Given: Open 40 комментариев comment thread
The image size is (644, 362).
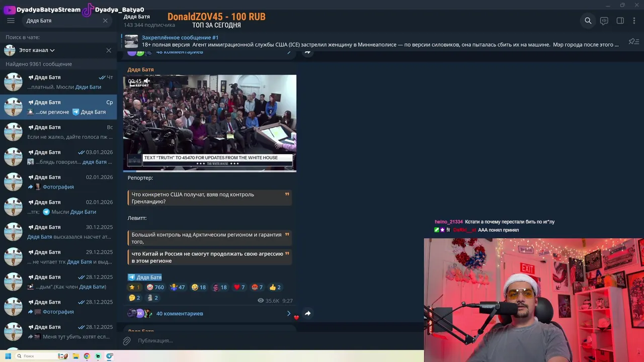Looking at the screenshot, I should pos(180,313).
